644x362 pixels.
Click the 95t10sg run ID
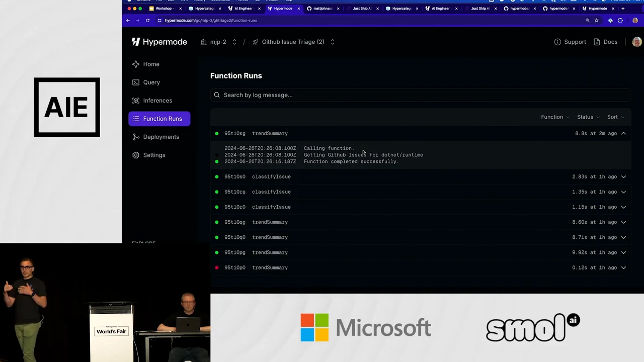[235, 133]
